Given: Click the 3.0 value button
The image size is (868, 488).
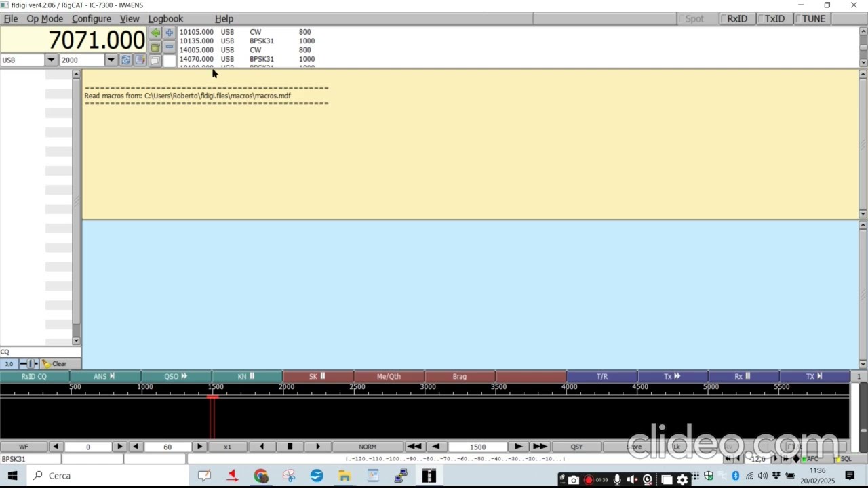Looking at the screenshot, I should point(9,364).
